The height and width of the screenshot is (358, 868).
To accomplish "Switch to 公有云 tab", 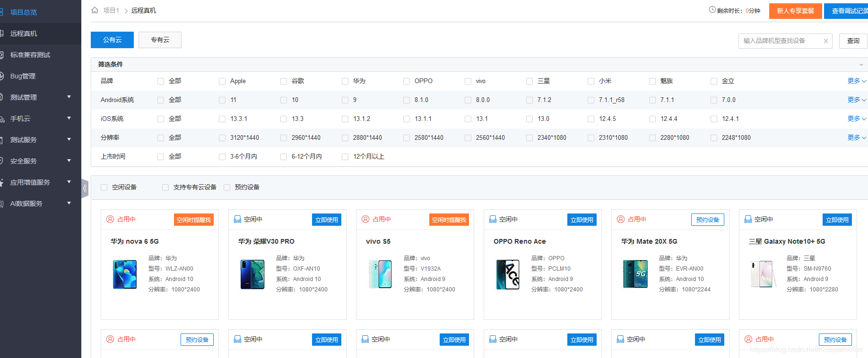I will tap(112, 40).
